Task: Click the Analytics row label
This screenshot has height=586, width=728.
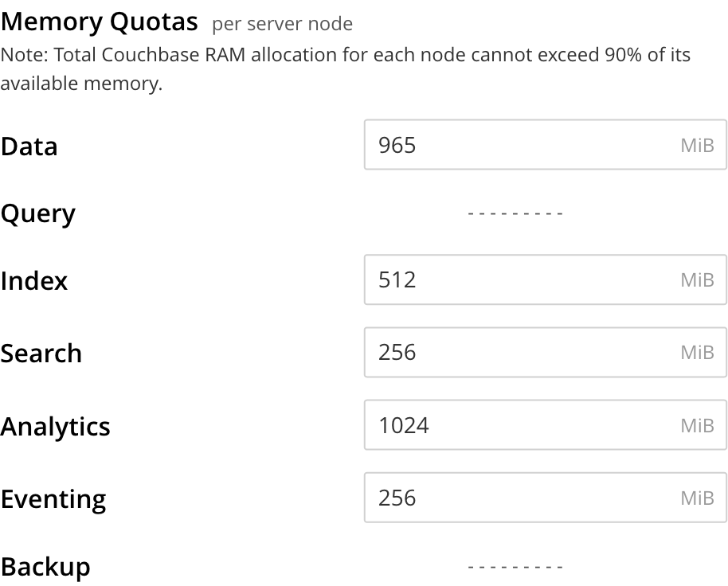Action: tap(56, 427)
